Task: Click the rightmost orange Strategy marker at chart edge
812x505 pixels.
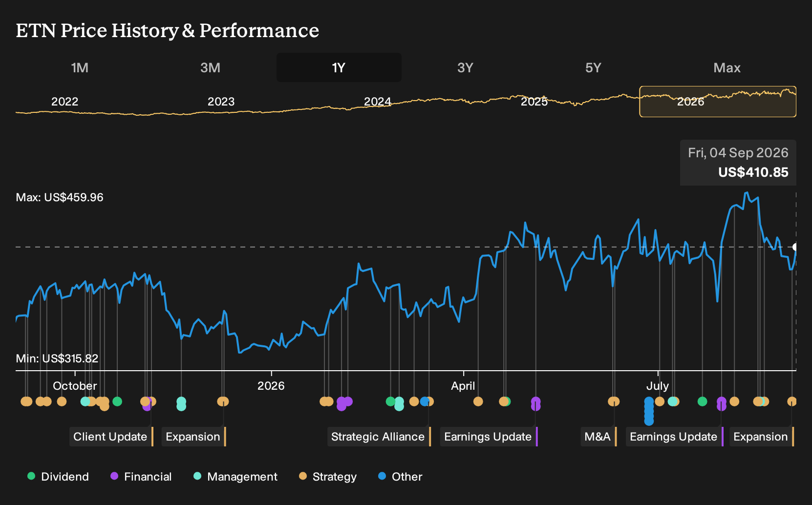Action: (792, 401)
